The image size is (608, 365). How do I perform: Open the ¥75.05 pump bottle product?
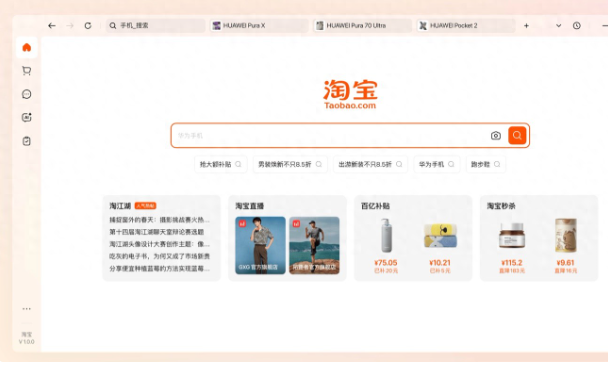(386, 246)
